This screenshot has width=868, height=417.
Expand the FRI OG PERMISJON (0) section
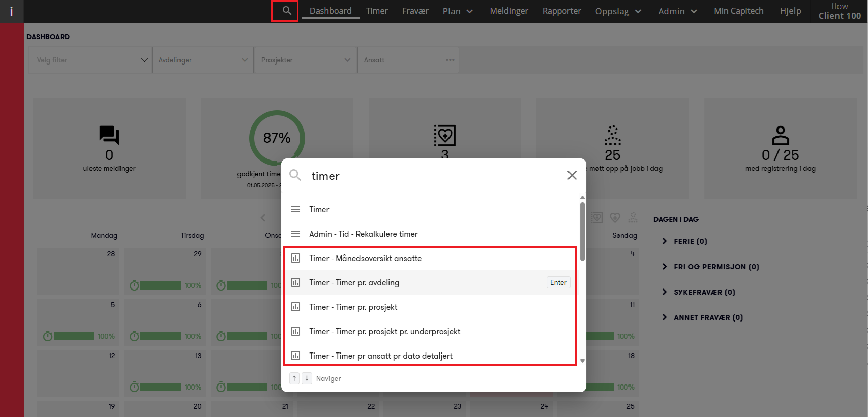pyautogui.click(x=710, y=267)
